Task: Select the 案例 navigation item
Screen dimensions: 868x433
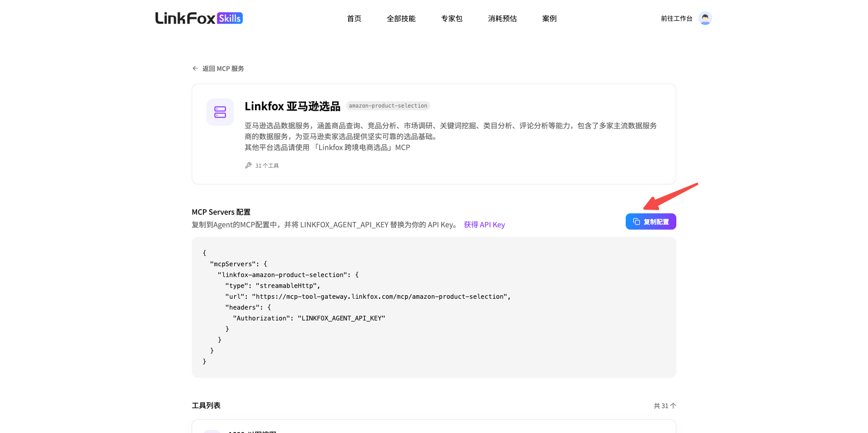Action: [x=549, y=19]
